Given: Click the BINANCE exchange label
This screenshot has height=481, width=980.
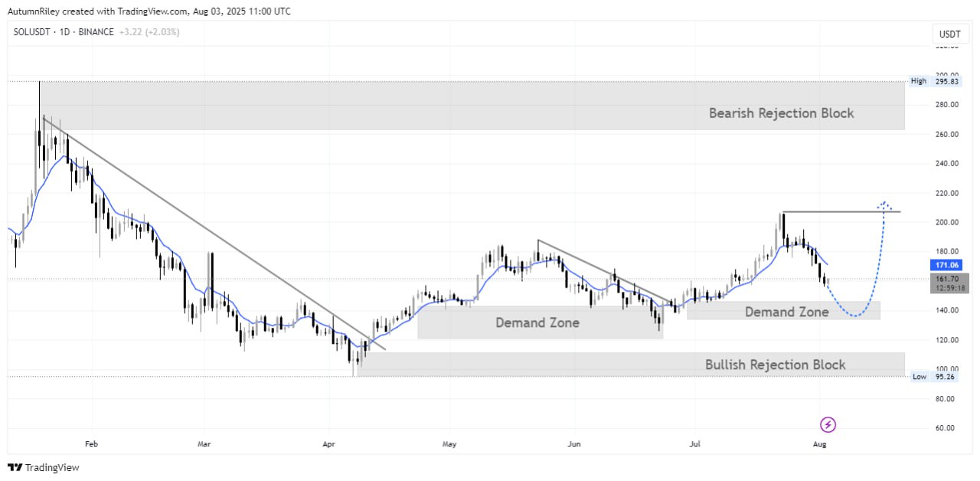Looking at the screenshot, I should click(x=96, y=32).
